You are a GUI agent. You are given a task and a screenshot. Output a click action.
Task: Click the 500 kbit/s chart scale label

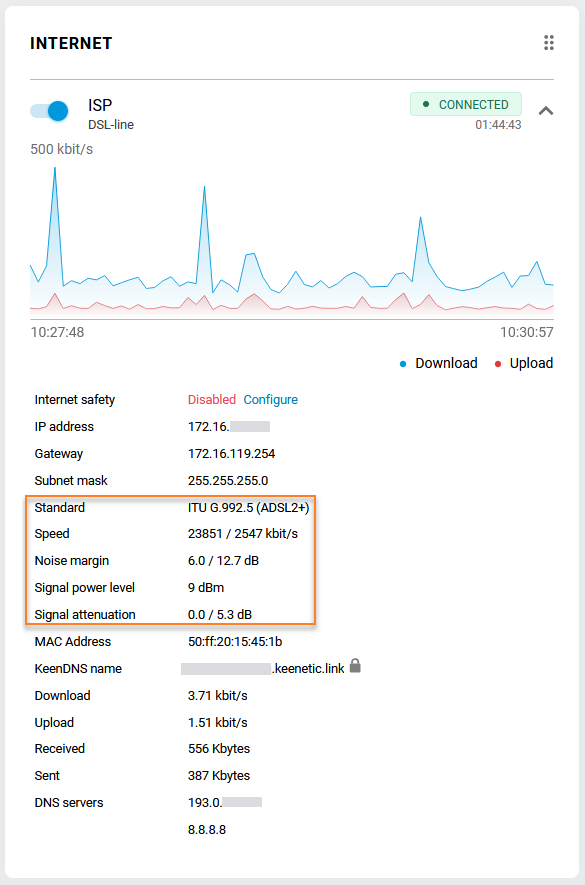[x=62, y=150]
